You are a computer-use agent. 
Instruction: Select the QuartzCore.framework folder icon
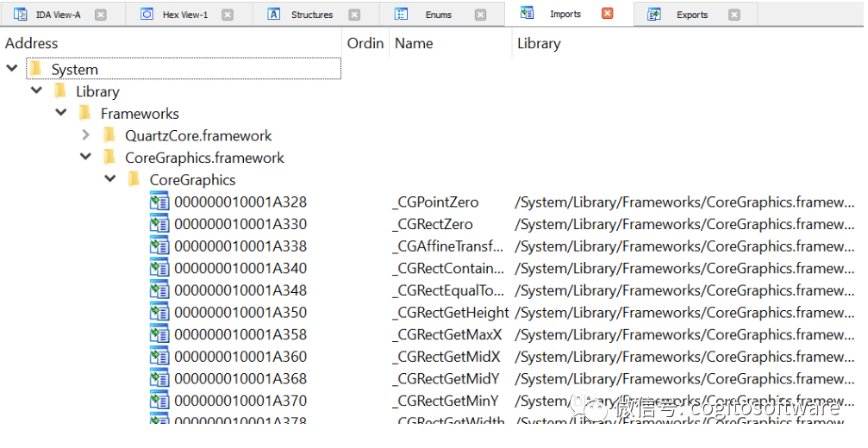109,135
